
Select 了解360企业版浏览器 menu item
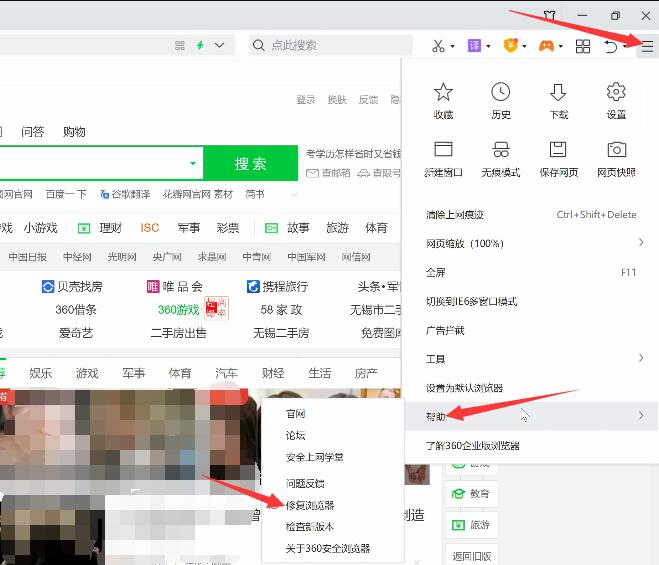(531, 445)
